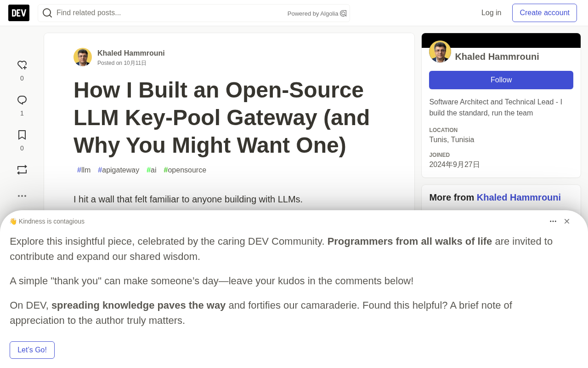Click the joined date '2024年9月27日'
This screenshot has width=588, height=368.
(454, 165)
